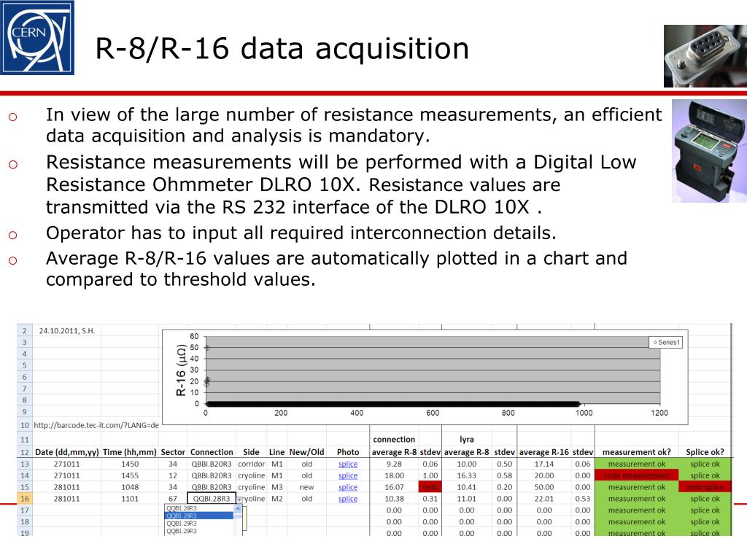747x560 pixels.
Task: Click the 'lyra' header cell
Action: pyautogui.click(x=466, y=439)
